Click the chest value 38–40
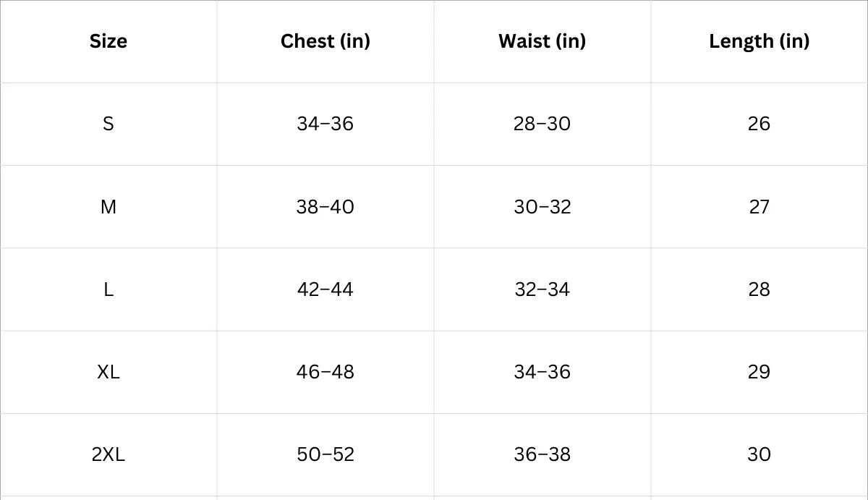The width and height of the screenshot is (868, 500). (325, 207)
